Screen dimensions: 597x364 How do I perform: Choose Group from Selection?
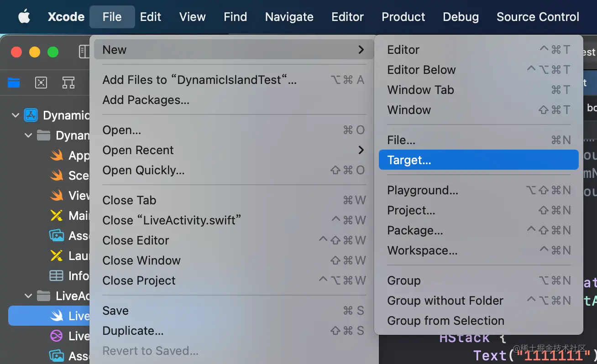pyautogui.click(x=479, y=321)
